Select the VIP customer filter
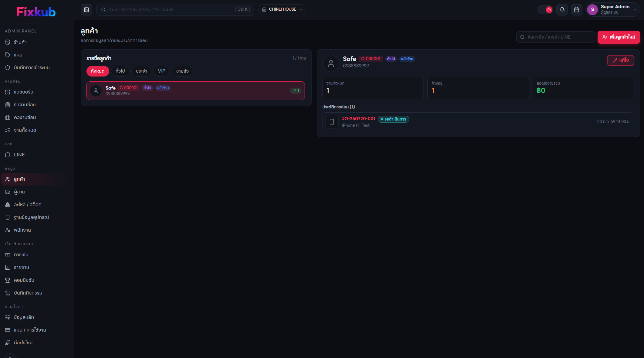The image size is (644, 358). tap(161, 71)
